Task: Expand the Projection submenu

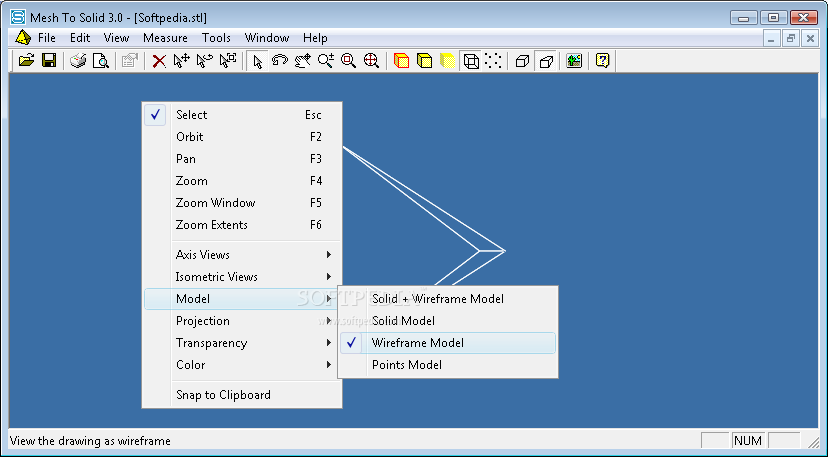Action: (242, 321)
